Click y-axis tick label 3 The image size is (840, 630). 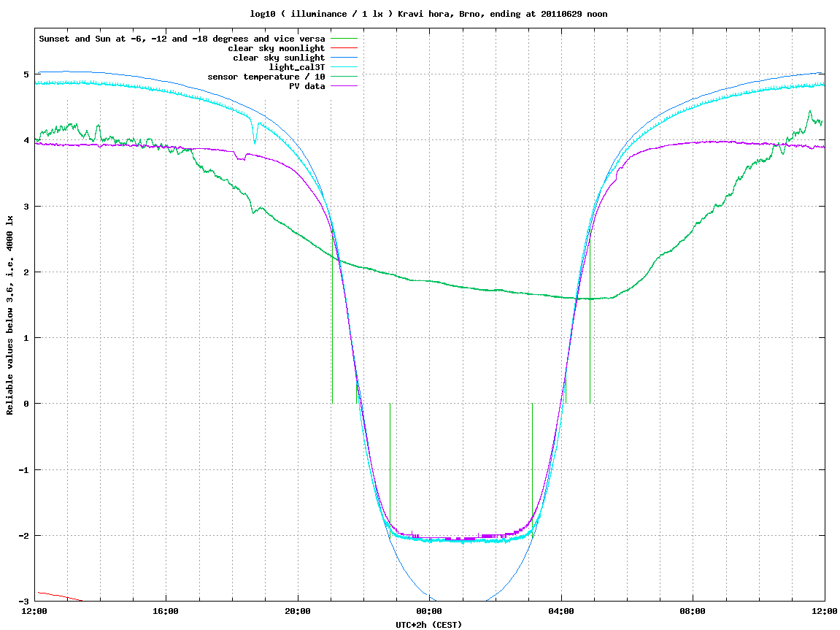coord(26,207)
